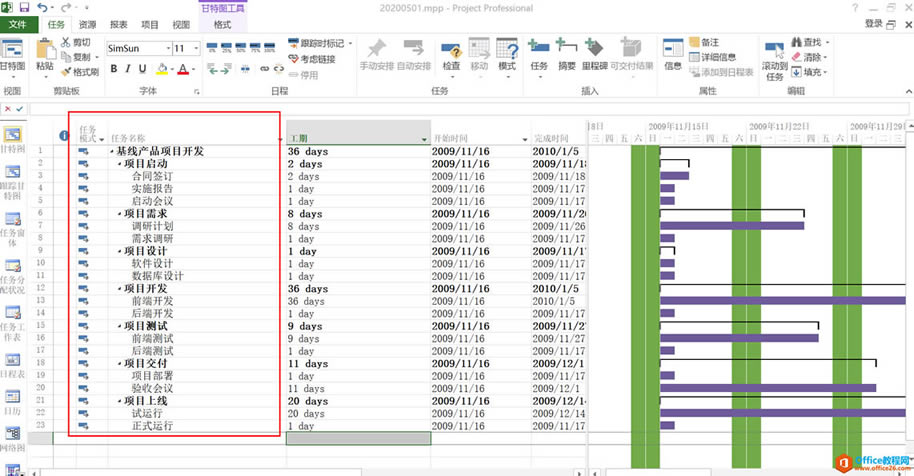
Task: Click the Notes (备注) button
Action: click(x=705, y=43)
